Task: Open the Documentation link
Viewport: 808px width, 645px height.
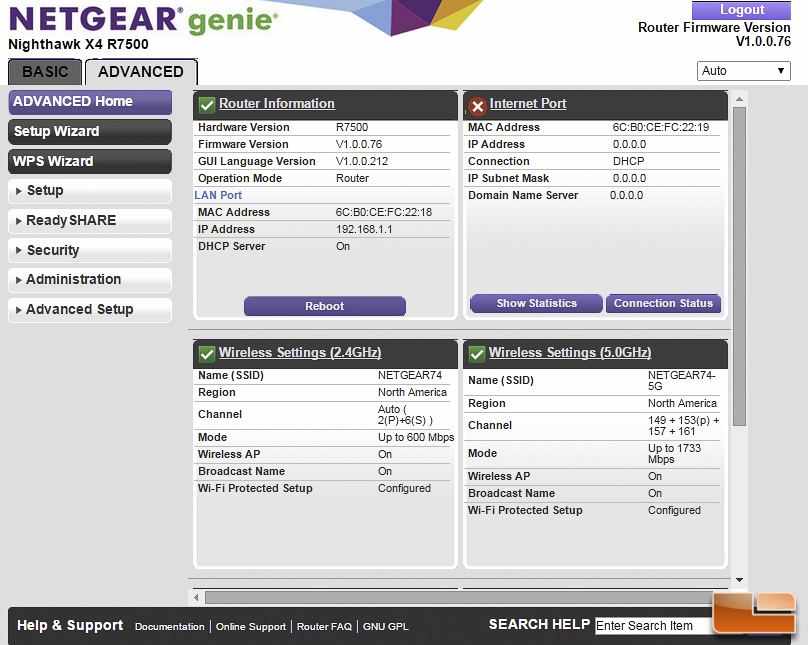Action: 170,627
